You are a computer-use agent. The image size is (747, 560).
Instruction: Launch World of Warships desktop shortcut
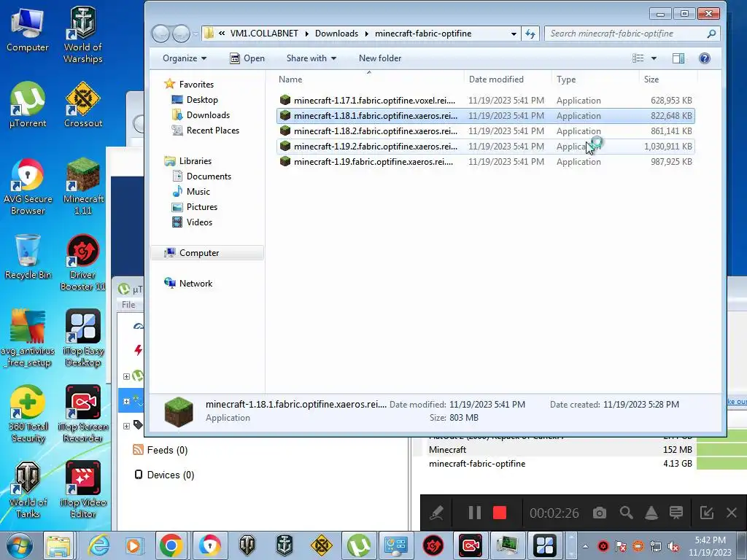(x=83, y=35)
